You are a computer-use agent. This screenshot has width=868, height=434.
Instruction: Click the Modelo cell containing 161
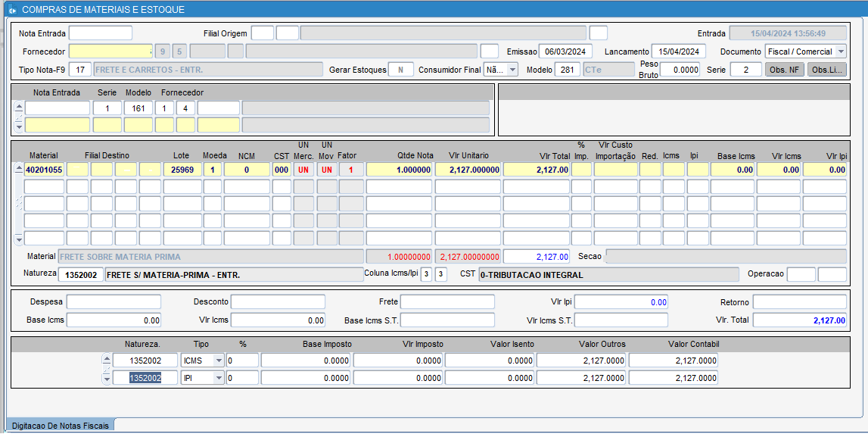pos(138,108)
